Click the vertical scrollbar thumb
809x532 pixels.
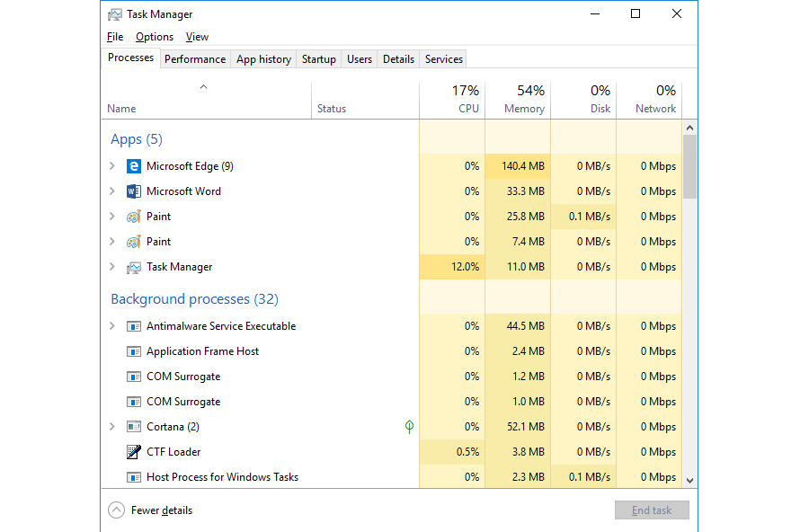(x=689, y=166)
